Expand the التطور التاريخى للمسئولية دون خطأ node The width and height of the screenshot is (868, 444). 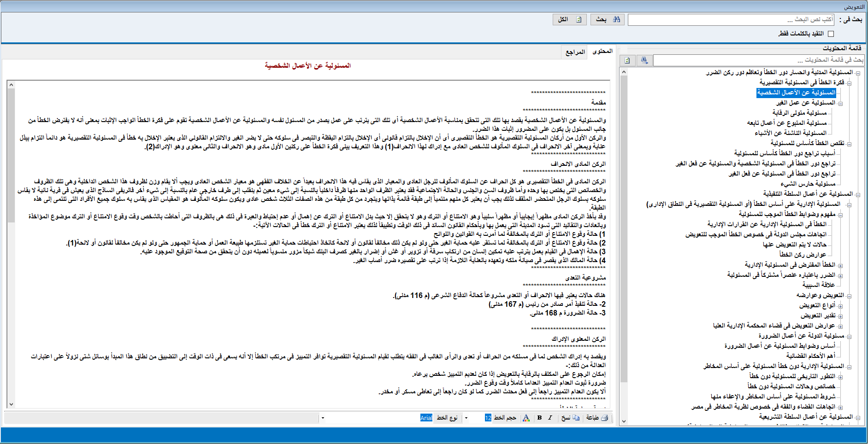click(840, 377)
